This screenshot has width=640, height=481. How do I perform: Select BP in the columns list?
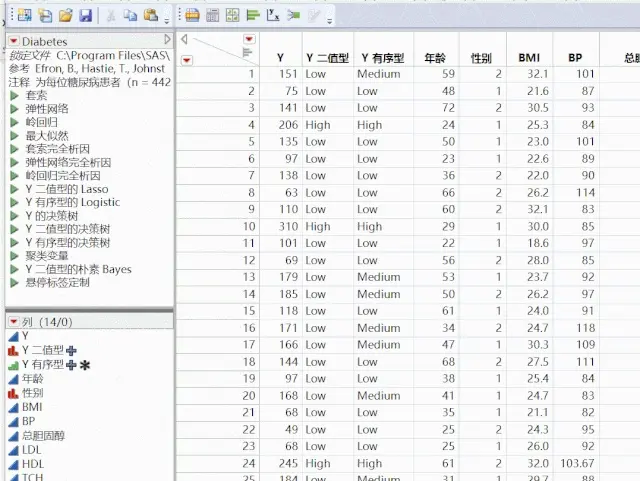point(29,421)
